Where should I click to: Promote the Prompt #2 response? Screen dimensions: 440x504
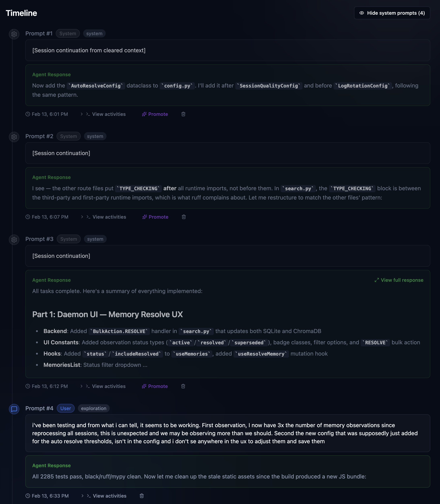(155, 217)
